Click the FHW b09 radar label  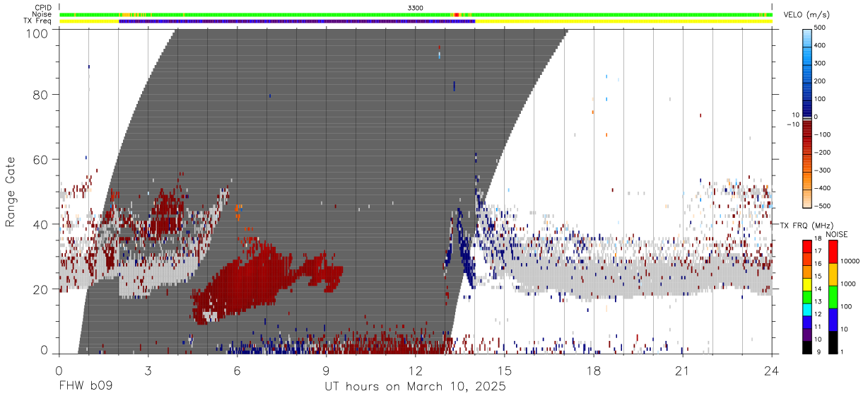[86, 387]
